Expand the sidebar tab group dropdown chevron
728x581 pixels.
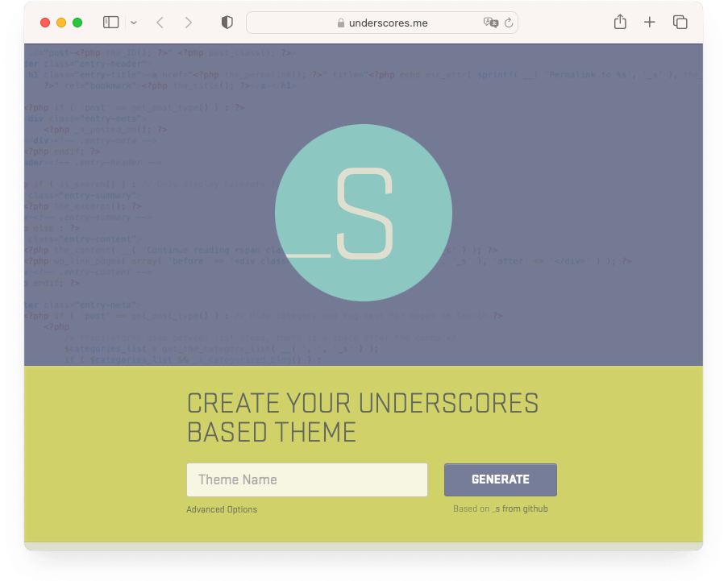pos(134,23)
